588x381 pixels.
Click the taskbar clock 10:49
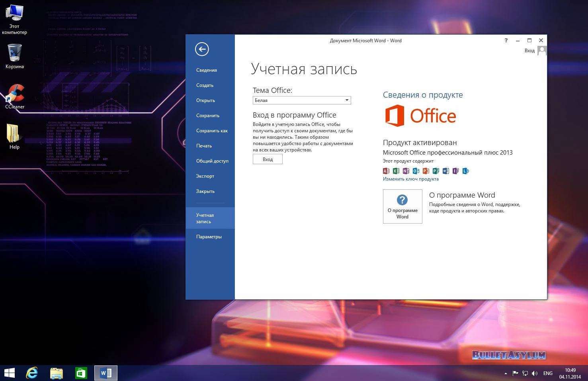click(570, 373)
